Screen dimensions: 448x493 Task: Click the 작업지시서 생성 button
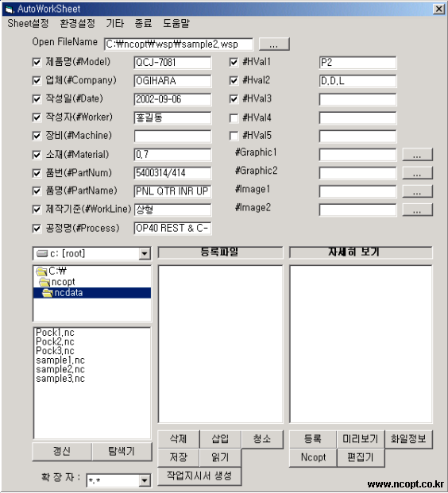click(199, 476)
